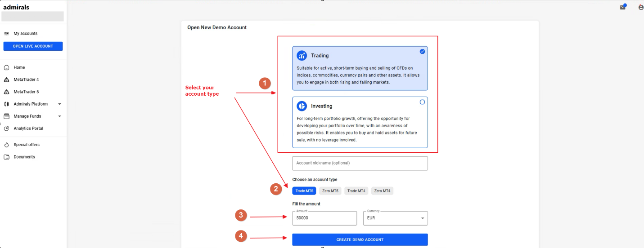Image resolution: width=644 pixels, height=248 pixels.
Task: Click the Home sidebar icon
Action: coord(6,67)
